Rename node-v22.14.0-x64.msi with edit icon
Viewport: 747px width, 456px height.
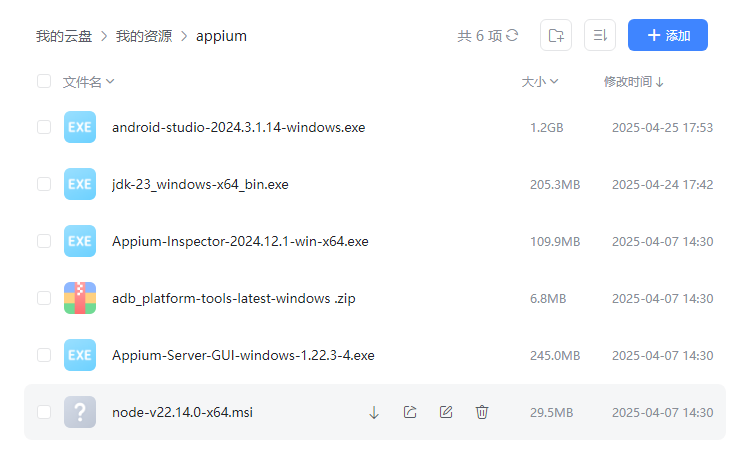446,412
